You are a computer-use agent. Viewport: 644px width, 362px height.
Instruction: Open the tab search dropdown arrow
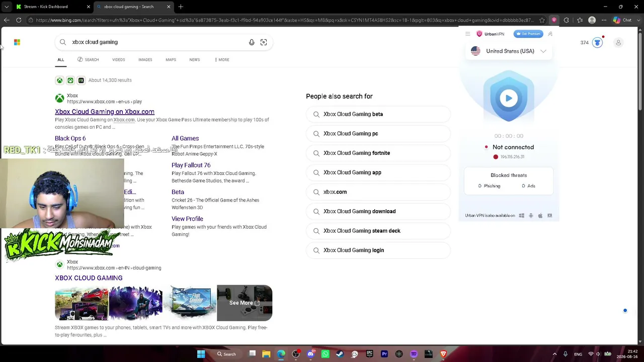click(7, 7)
